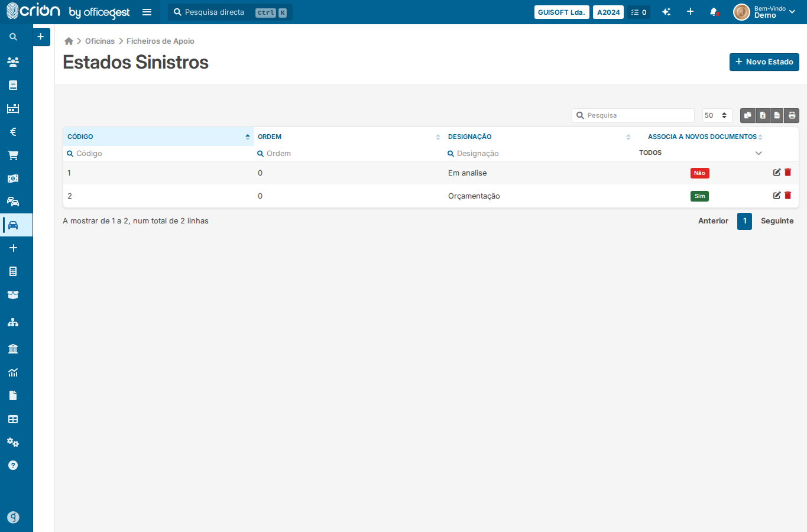Click the print table icon
The image size is (807, 532).
(x=792, y=115)
